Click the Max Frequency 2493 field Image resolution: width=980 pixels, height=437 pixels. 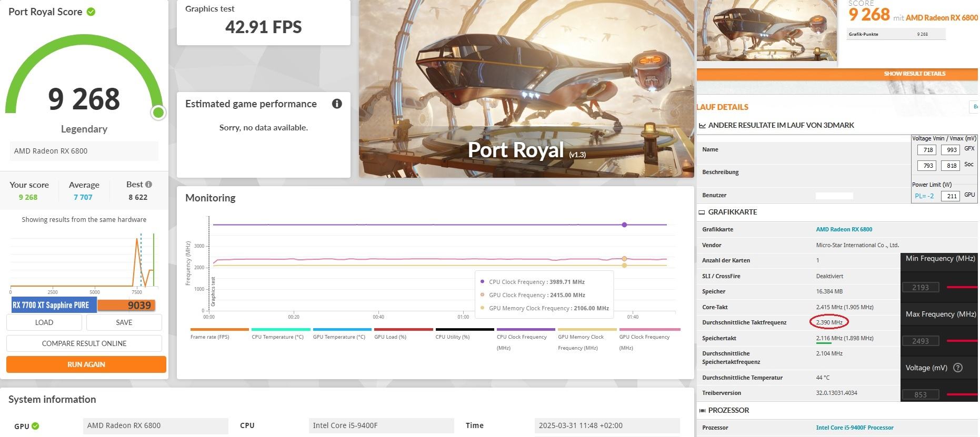coord(920,341)
